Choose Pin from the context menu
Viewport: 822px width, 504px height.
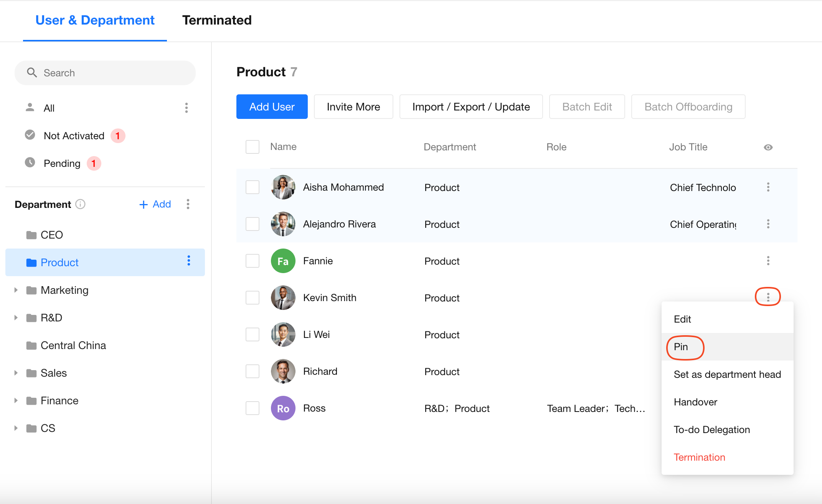(x=681, y=347)
